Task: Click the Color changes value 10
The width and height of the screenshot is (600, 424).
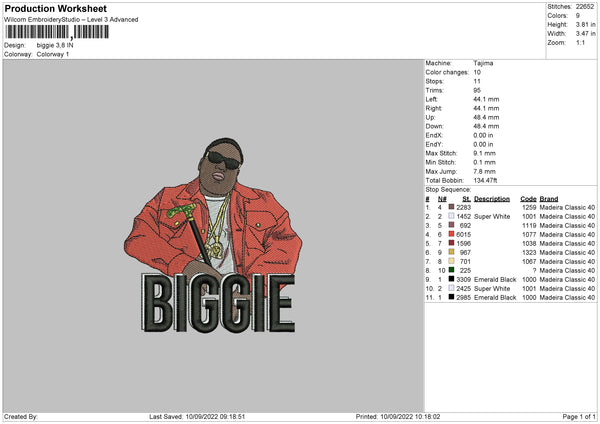Action: point(477,72)
